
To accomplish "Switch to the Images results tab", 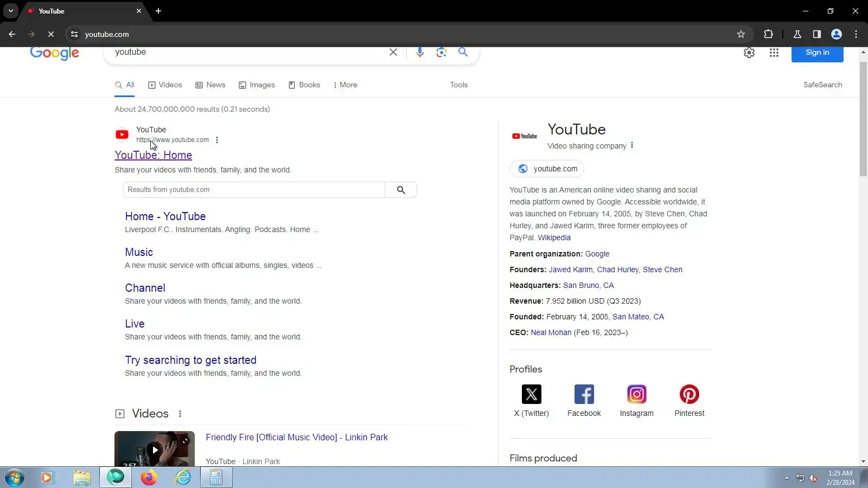I will [257, 85].
